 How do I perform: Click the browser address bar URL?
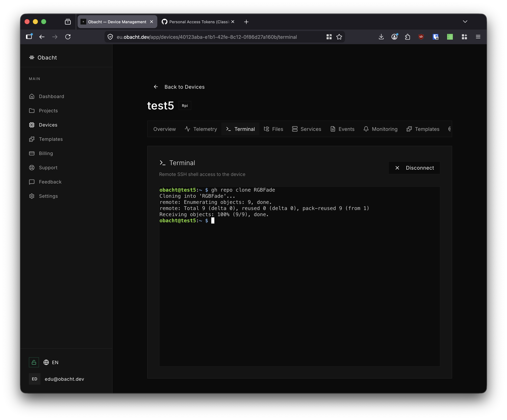click(207, 37)
